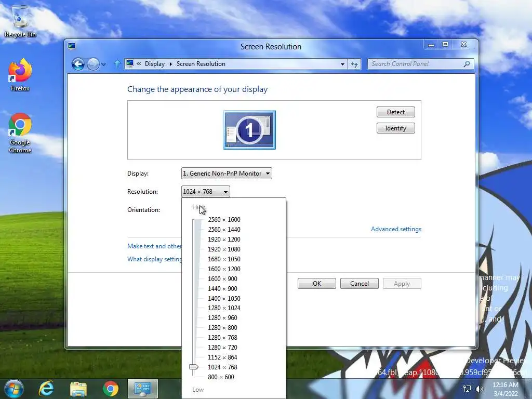Select 1920 × 1200 resolution

coord(224,239)
